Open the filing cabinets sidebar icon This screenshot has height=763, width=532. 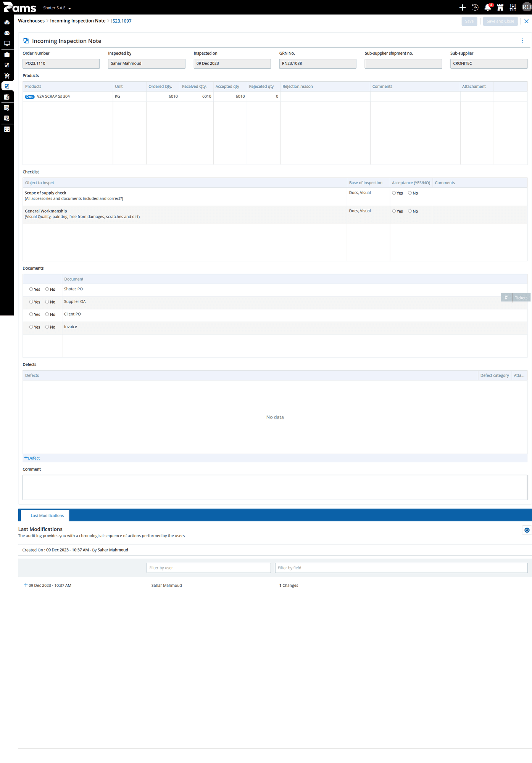coord(7,129)
